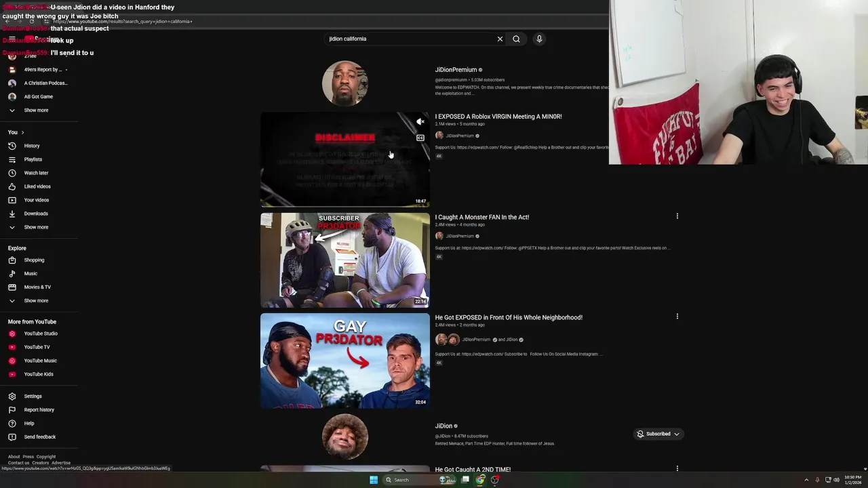Open the DISCLAIMER preview video thumbnail
Screen dimensions: 868x488
[345, 159]
